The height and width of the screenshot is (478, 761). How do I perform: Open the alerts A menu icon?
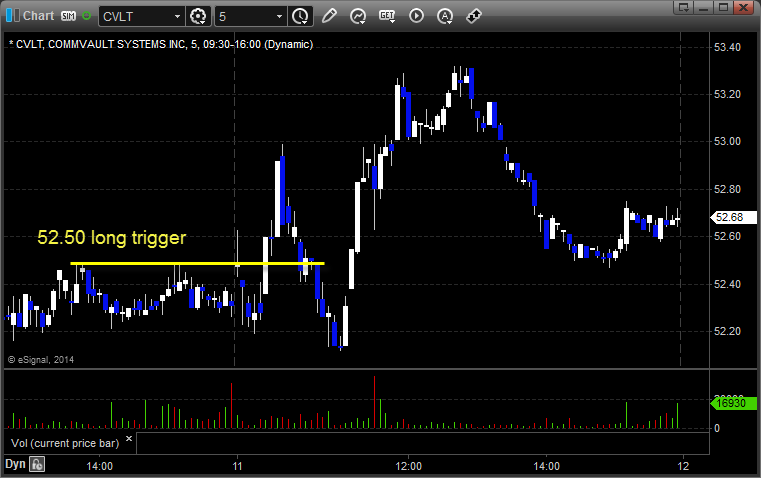[x=445, y=16]
